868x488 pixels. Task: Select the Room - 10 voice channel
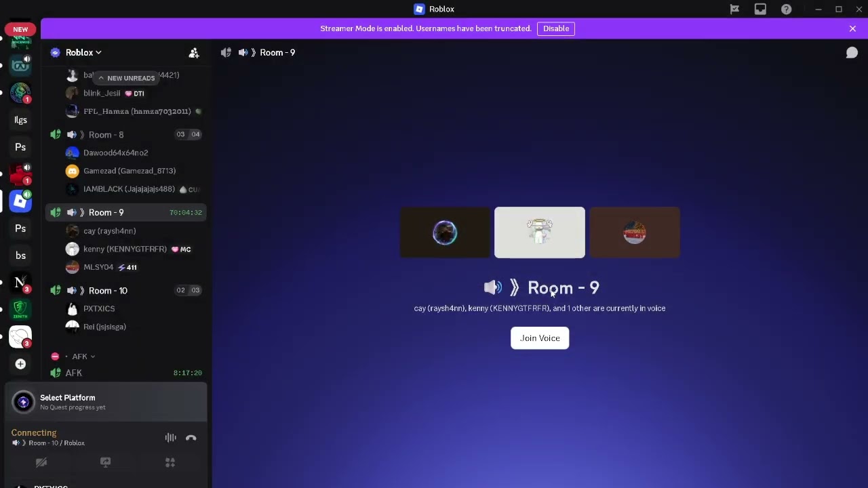coord(126,290)
